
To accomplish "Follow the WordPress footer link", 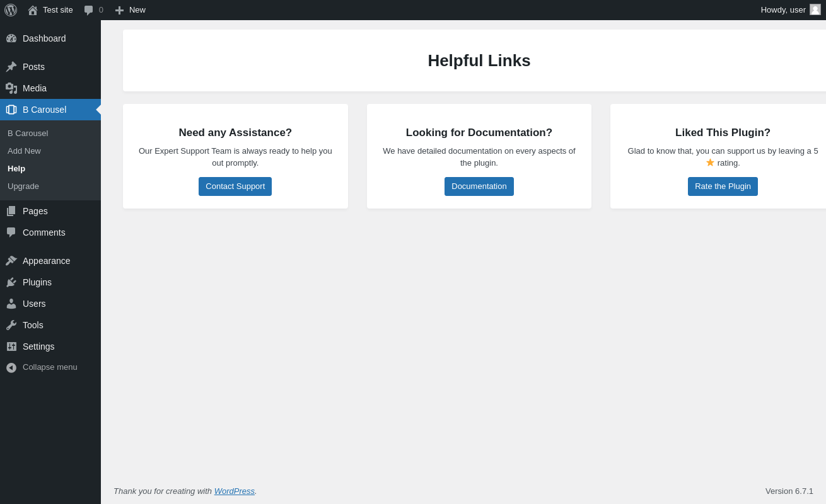I will (235, 491).
